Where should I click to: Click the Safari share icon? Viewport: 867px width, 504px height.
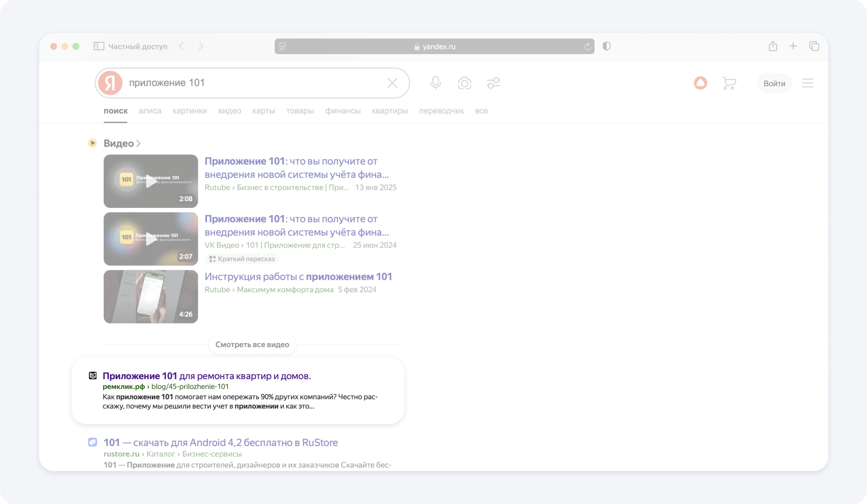(x=773, y=46)
